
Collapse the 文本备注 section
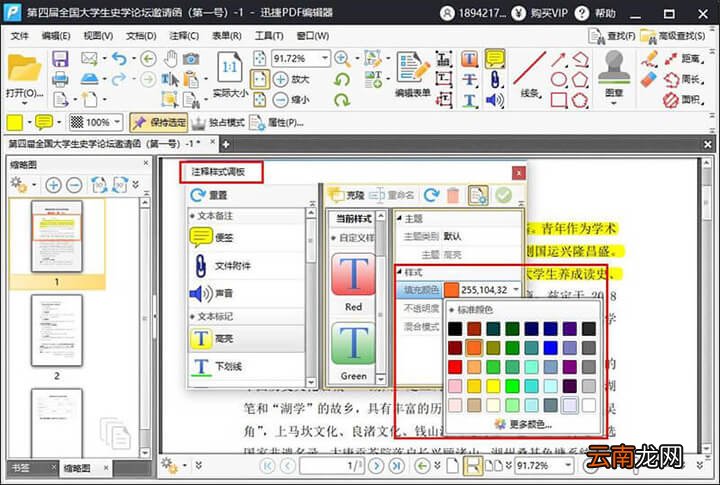click(x=192, y=216)
